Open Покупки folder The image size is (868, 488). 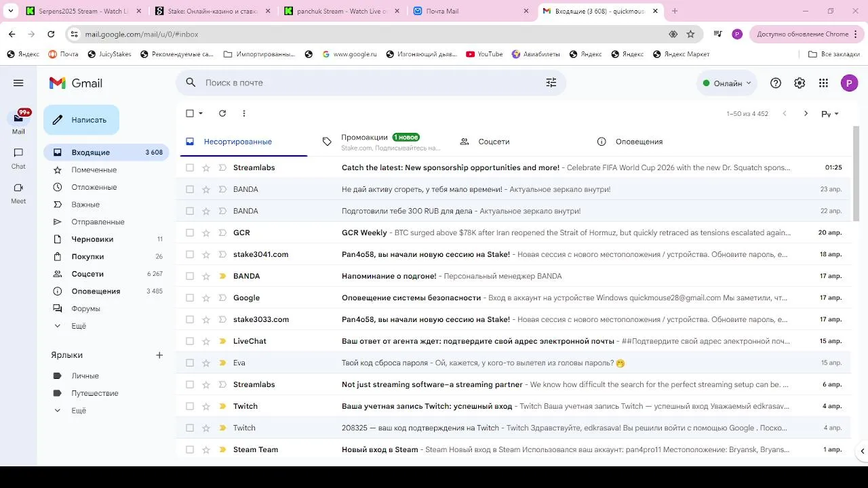pyautogui.click(x=106, y=257)
